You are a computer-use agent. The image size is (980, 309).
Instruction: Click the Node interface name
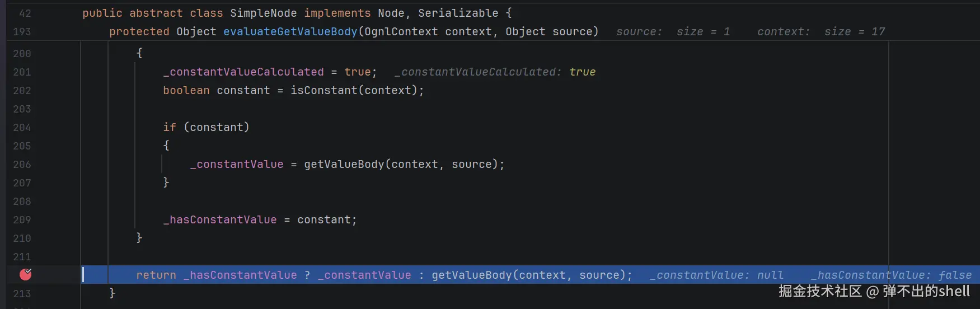click(391, 13)
